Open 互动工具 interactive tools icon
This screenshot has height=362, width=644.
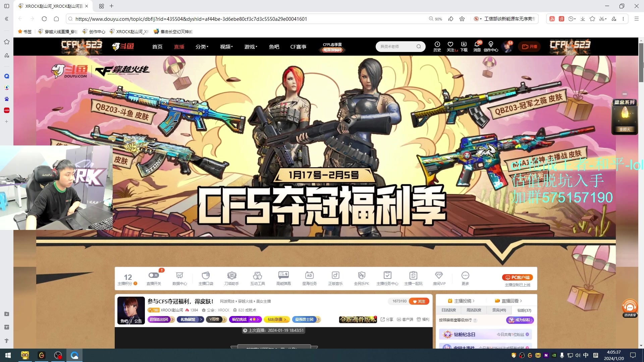click(257, 276)
